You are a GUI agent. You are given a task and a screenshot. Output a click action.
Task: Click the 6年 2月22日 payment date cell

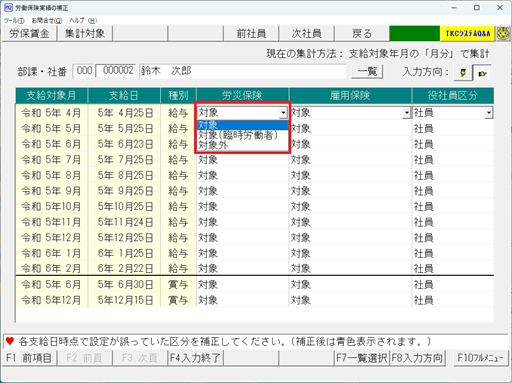[124, 268]
